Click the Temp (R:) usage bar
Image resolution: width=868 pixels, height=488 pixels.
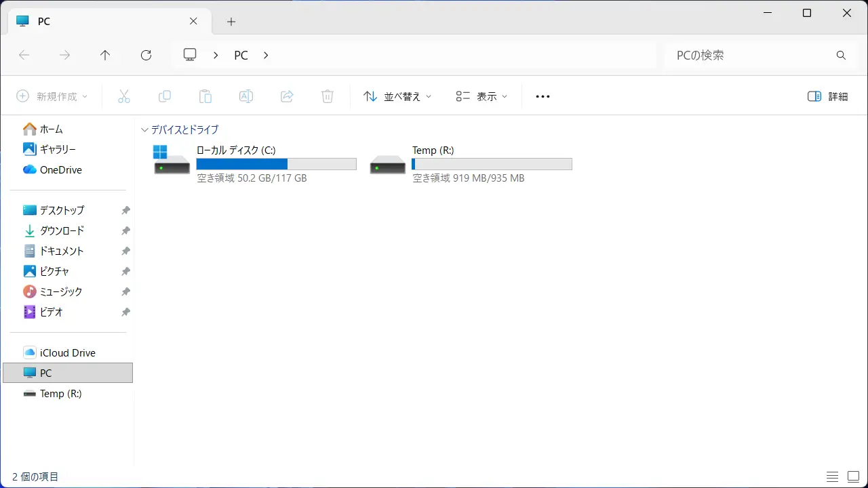492,164
